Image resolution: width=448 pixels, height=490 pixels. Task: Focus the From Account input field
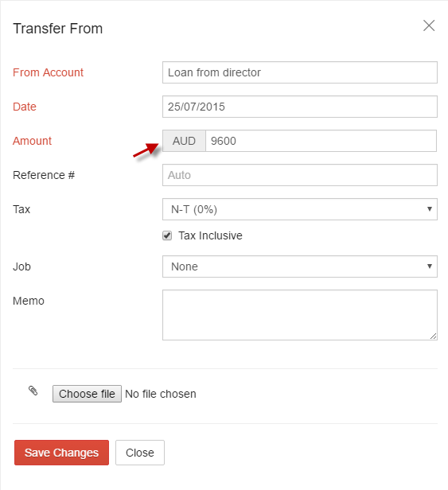point(300,72)
